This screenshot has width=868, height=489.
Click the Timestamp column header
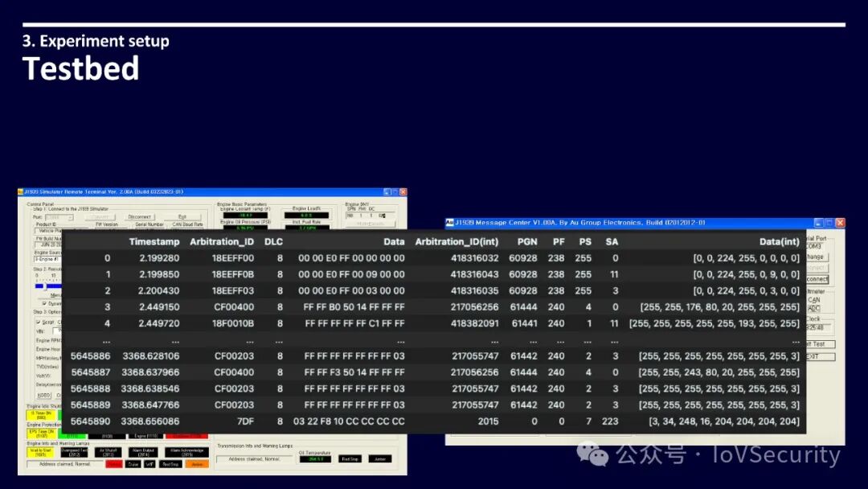[154, 241]
